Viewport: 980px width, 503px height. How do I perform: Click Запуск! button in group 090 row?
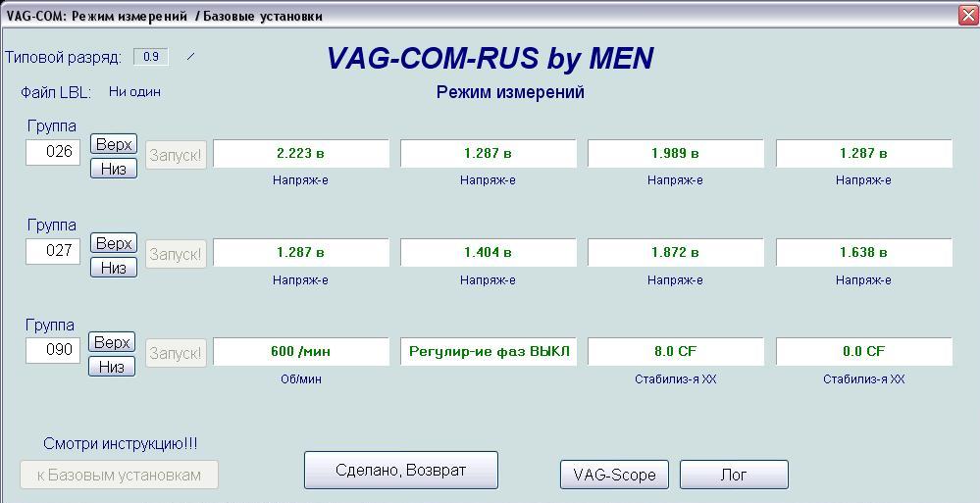pos(176,353)
